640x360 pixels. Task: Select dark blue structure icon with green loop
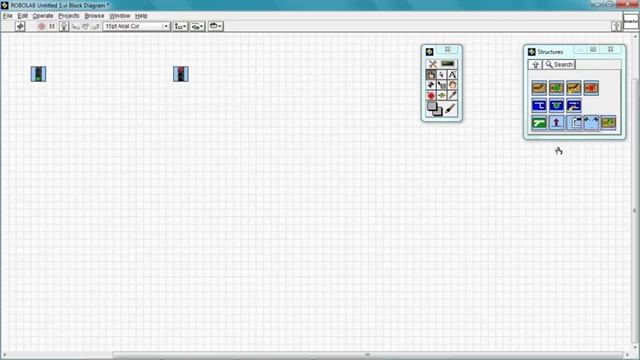click(557, 105)
